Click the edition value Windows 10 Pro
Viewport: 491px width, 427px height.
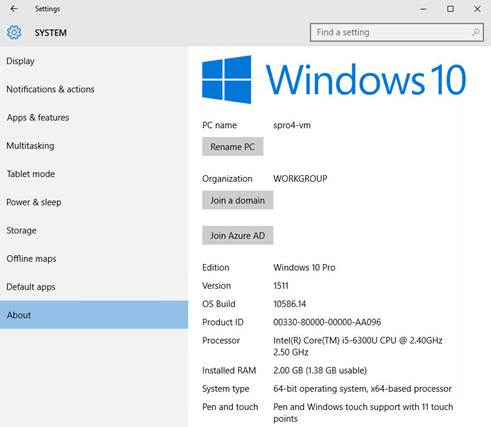coord(304,267)
